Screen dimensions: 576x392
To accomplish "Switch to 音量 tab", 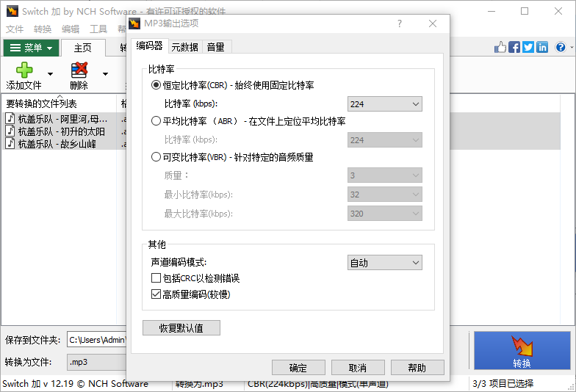I will coord(216,47).
